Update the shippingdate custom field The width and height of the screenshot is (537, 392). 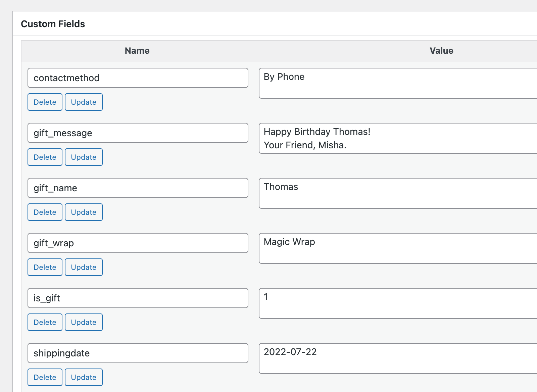[84, 377]
